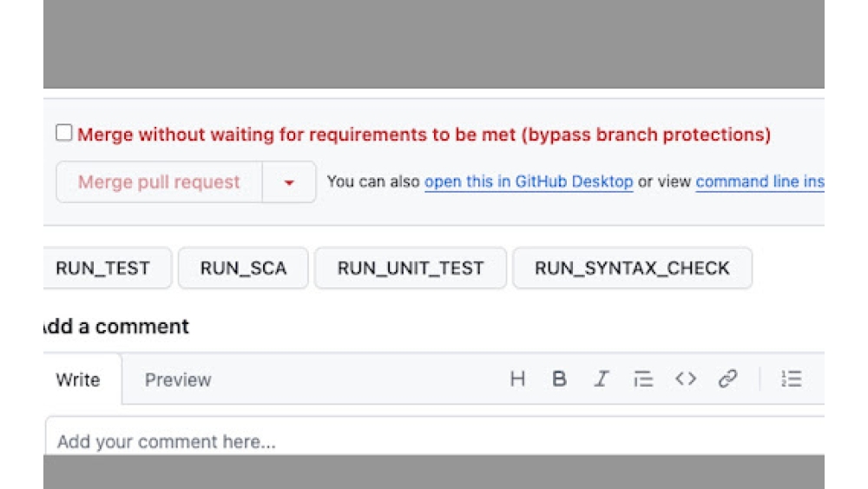Expand the merge method dropdown arrow
The height and width of the screenshot is (489, 868).
pos(289,182)
